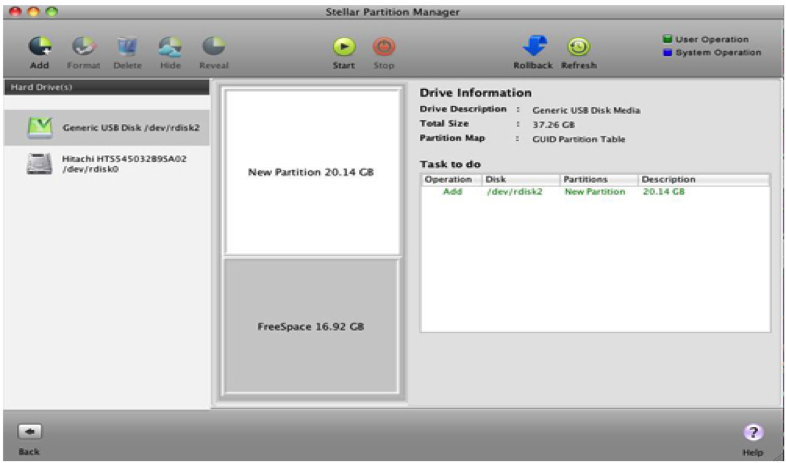The image size is (786, 463).
Task: Select the FreeSpace 16.92 GB block
Action: click(x=311, y=326)
